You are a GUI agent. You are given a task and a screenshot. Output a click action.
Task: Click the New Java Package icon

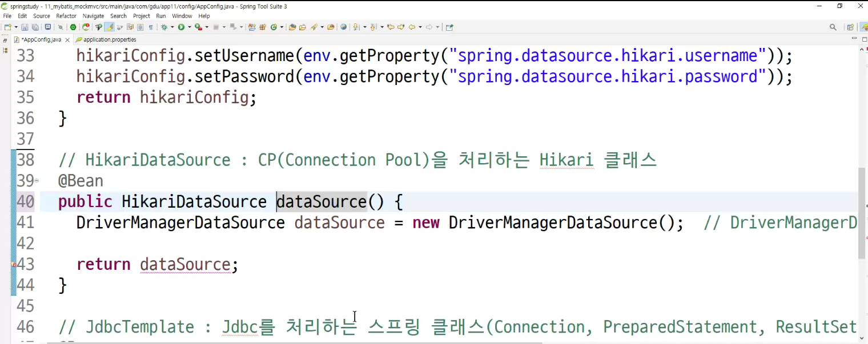point(263,27)
